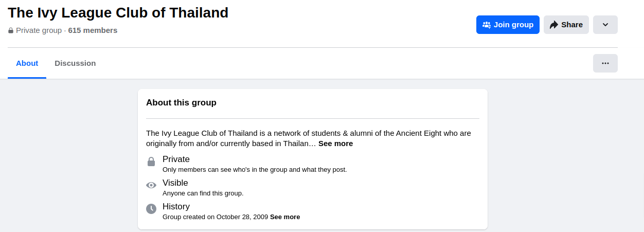Image resolution: width=644 pixels, height=232 pixels.
Task: Share this group using the Share button
Action: click(566, 25)
